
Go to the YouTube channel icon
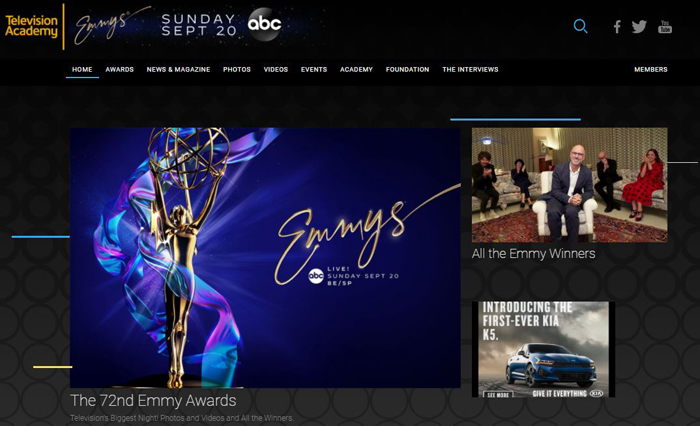tap(665, 27)
